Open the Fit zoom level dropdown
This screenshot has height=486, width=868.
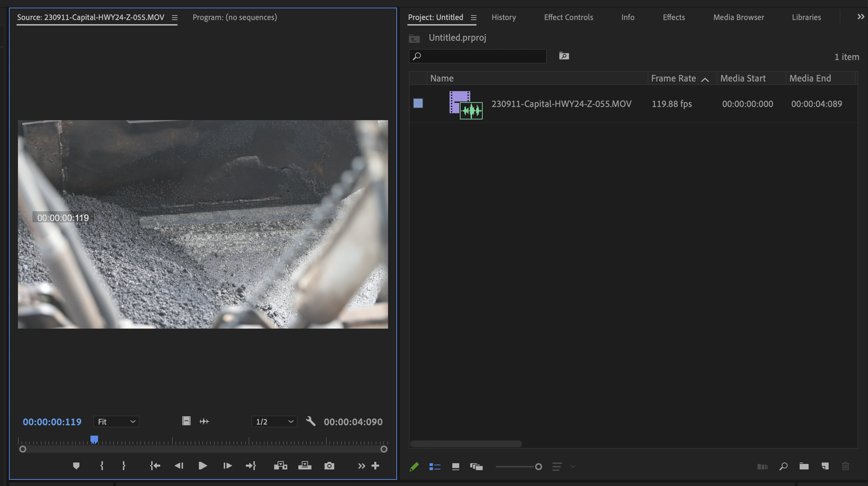[x=116, y=421]
